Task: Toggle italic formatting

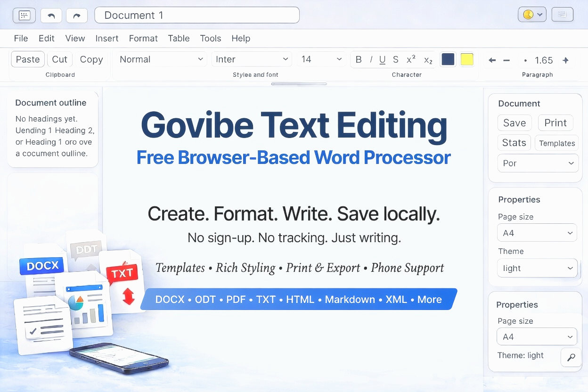Action: (371, 59)
